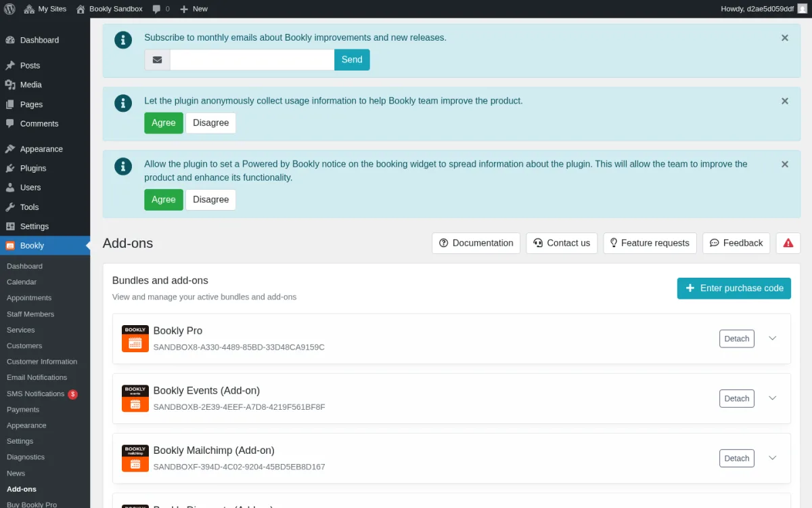Open the Feedback button
812x508 pixels.
pyautogui.click(x=736, y=243)
